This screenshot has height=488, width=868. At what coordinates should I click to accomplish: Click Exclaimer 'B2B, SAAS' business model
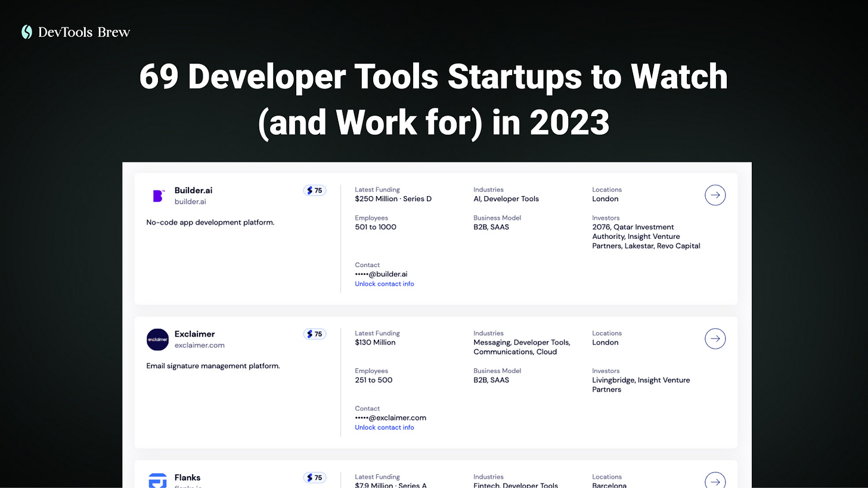tap(491, 380)
